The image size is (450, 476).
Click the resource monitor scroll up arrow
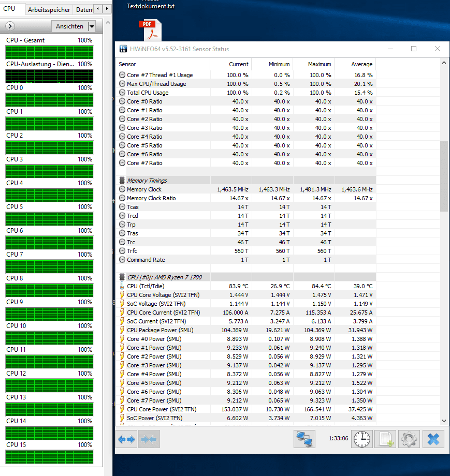[108, 22]
